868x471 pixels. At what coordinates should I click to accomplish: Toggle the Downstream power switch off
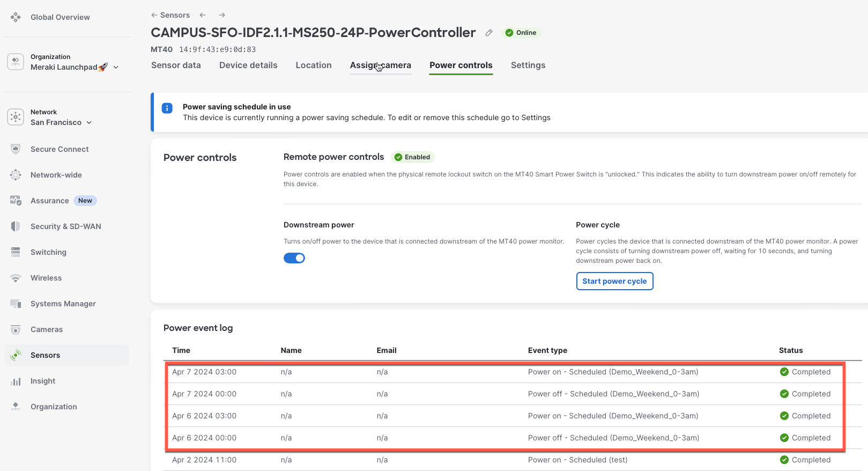(x=294, y=258)
